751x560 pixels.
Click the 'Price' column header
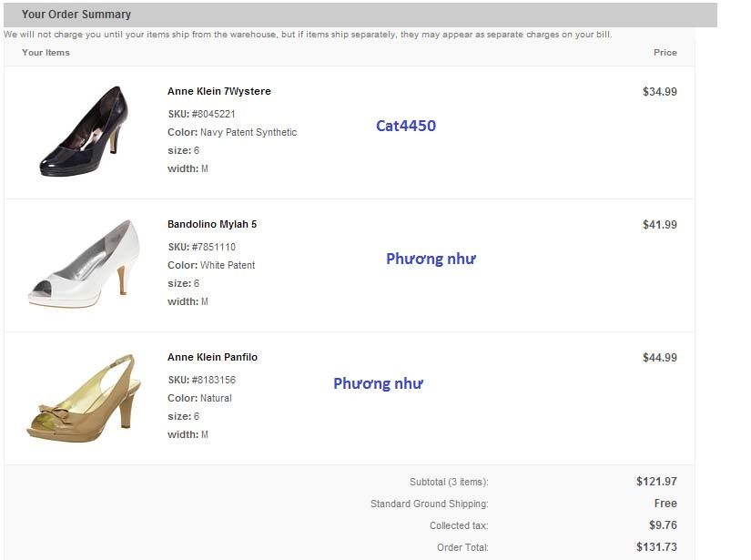(x=665, y=53)
